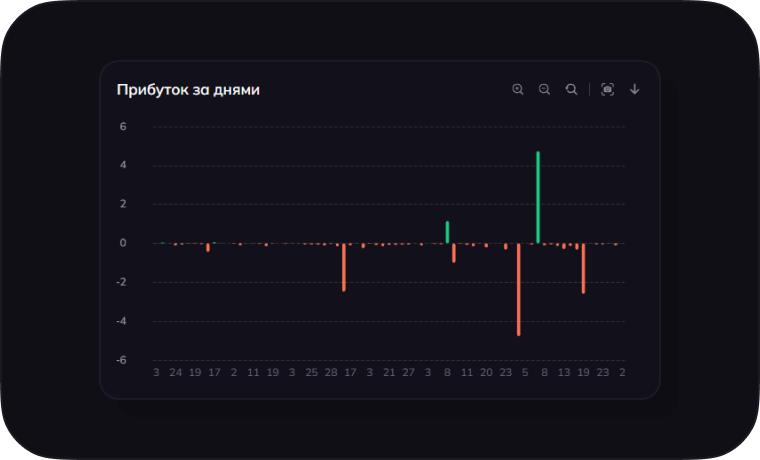This screenshot has width=760, height=460.
Task: Click the x-axis date label 24
Action: pyautogui.click(x=176, y=372)
